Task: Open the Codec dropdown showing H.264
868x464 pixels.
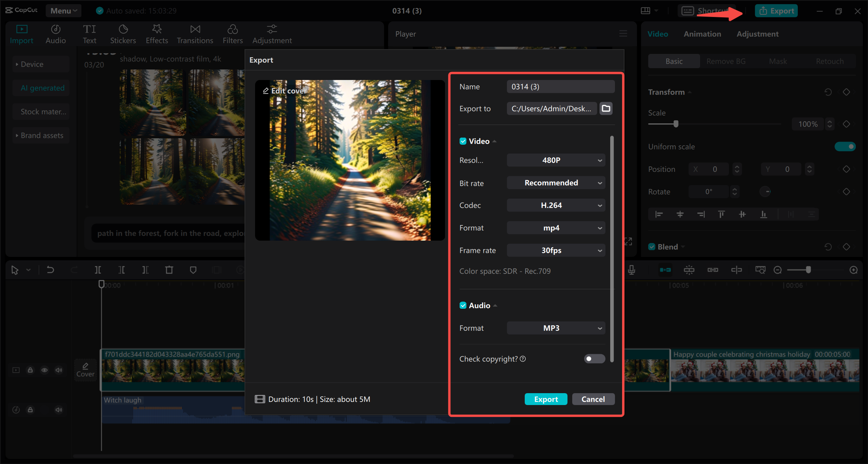Action: [555, 205]
